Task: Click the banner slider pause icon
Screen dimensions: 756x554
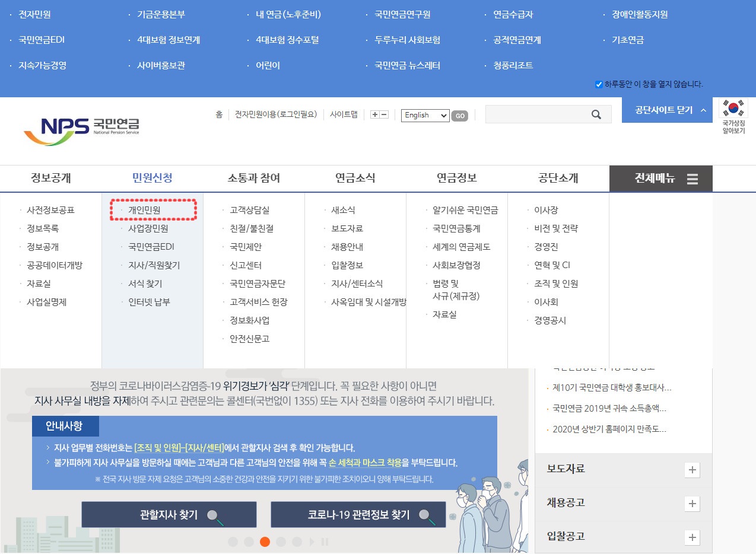Action: [x=325, y=542]
